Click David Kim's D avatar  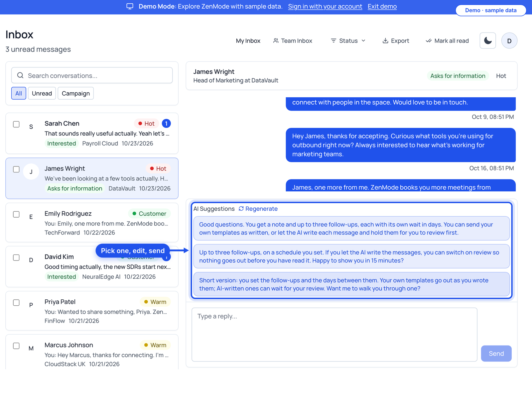(x=31, y=260)
